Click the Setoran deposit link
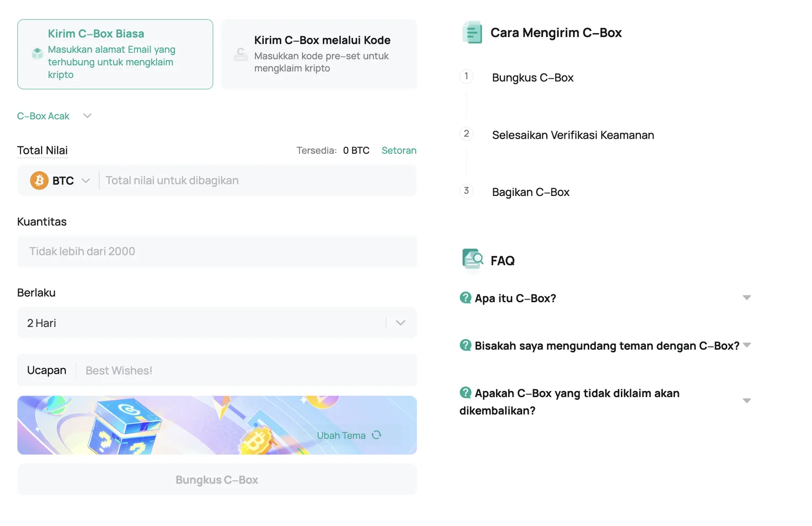Viewport: 812px width, 526px height. click(x=399, y=150)
